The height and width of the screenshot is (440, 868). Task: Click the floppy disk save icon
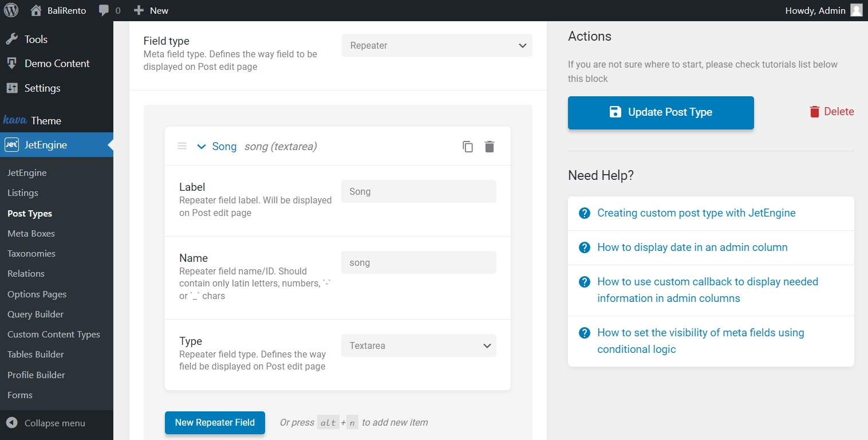click(x=616, y=112)
